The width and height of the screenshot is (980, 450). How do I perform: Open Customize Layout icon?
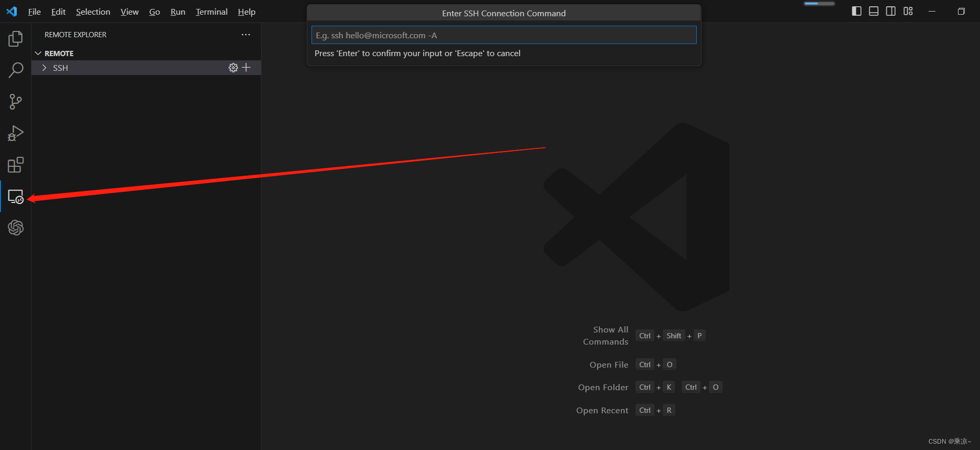click(x=908, y=11)
